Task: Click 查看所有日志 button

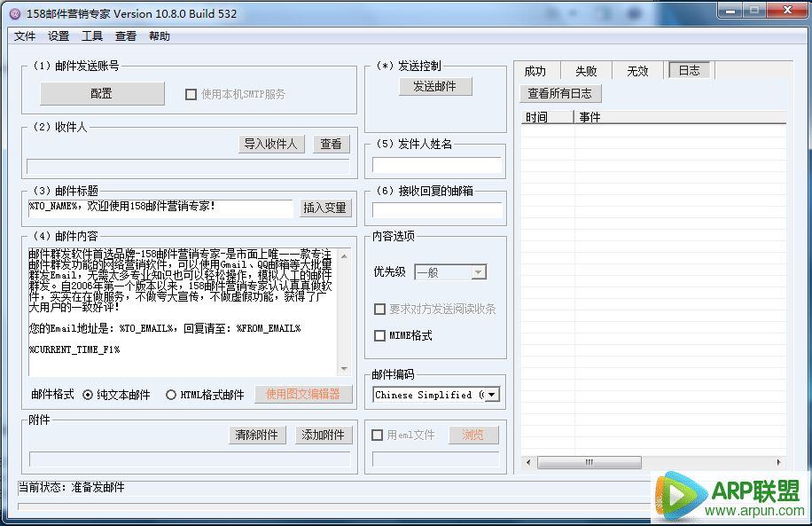Action: coord(560,94)
